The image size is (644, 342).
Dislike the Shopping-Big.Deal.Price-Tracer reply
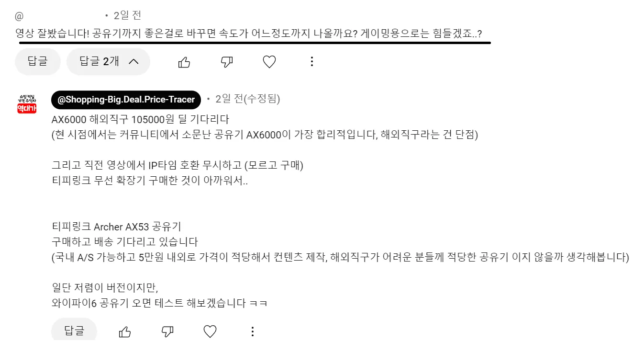(167, 331)
